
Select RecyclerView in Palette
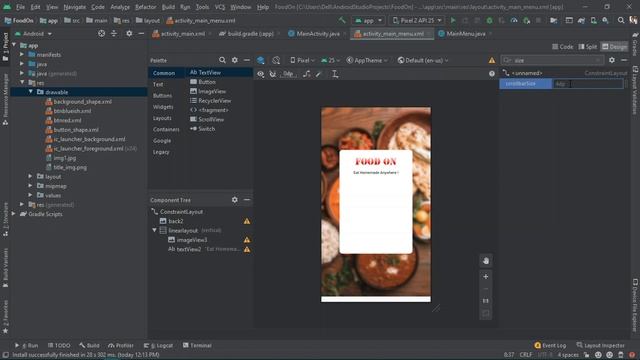(x=211, y=100)
